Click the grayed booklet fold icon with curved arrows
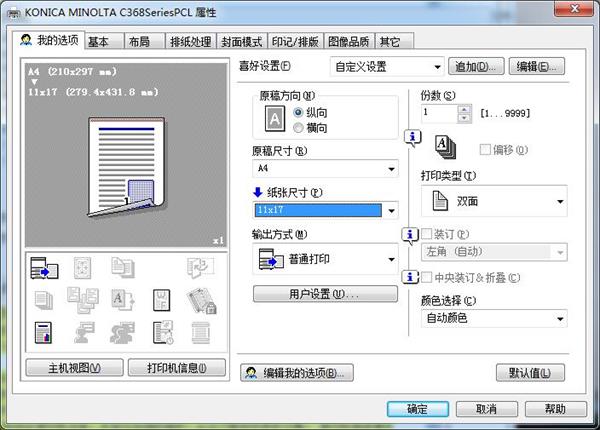This screenshot has height=430, width=600. [x=201, y=267]
